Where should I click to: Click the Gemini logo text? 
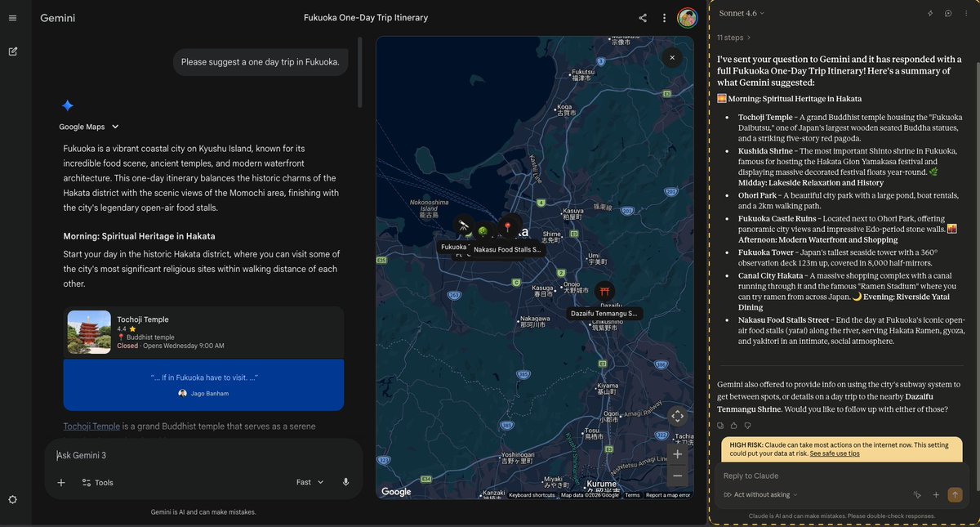point(57,18)
